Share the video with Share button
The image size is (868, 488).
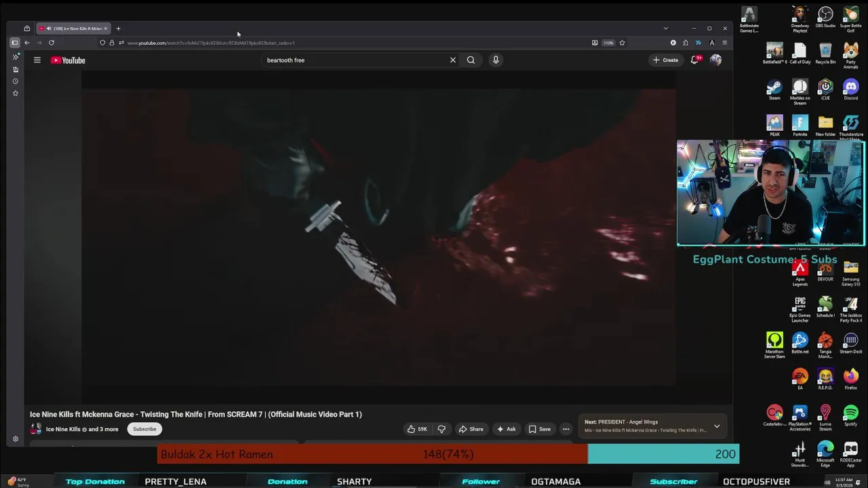click(471, 429)
